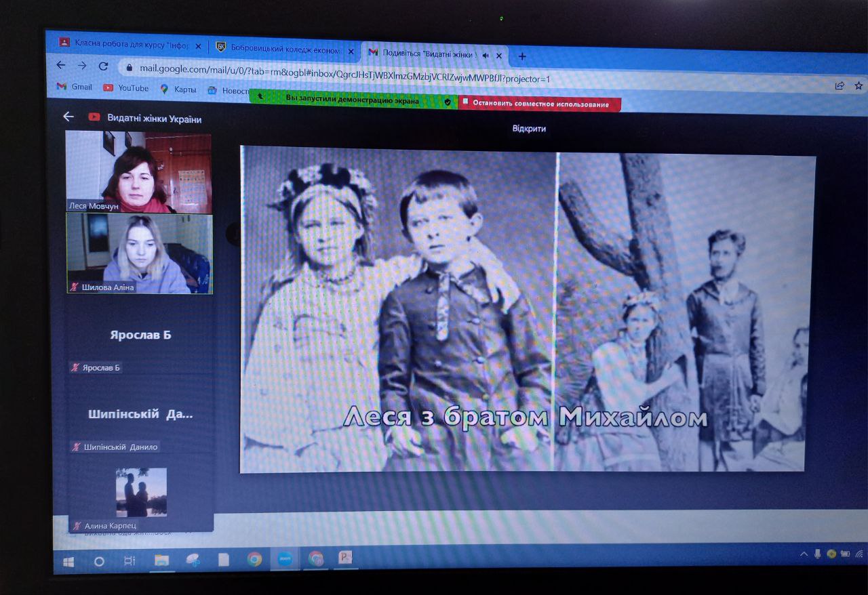868x595 pixels.
Task: Switch to the 'Класна робота для курсу' tab
Action: click(x=131, y=43)
